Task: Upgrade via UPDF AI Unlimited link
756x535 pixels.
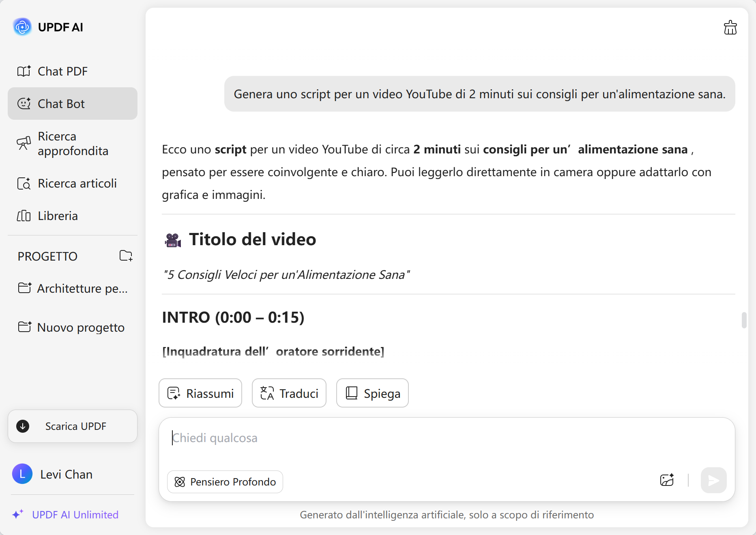Action: 75,515
